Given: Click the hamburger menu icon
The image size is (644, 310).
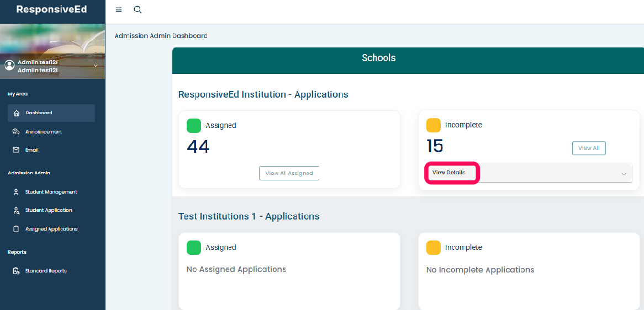Looking at the screenshot, I should [119, 10].
